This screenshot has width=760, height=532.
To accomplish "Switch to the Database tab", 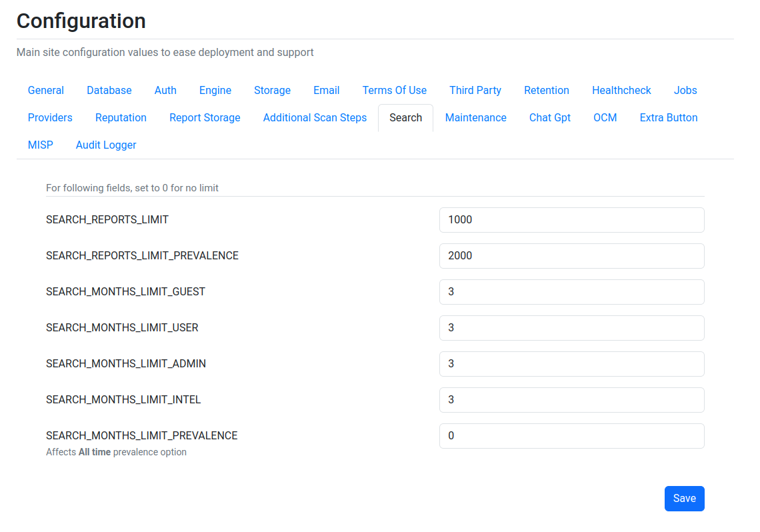I will point(109,91).
